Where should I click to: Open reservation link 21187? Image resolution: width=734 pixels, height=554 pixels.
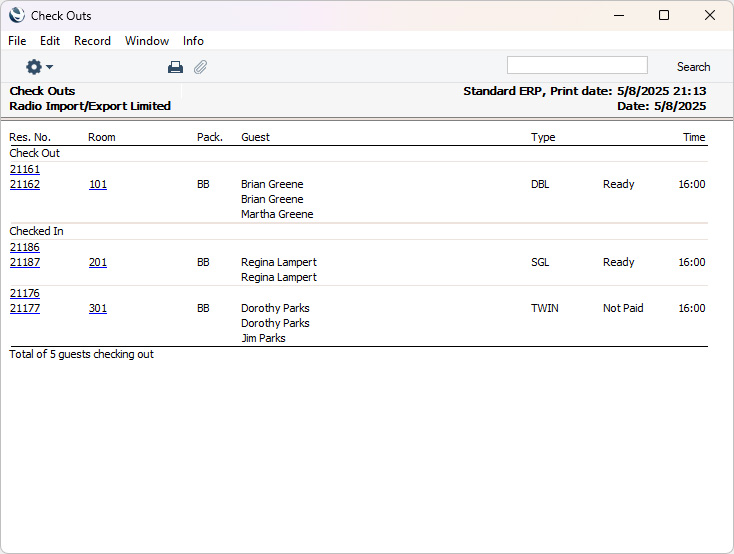pos(25,262)
